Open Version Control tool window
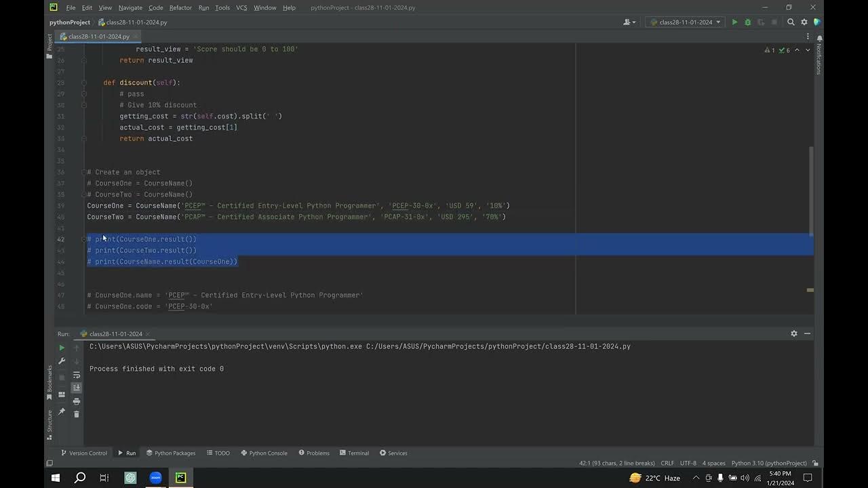This screenshot has height=488, width=868. (84, 453)
